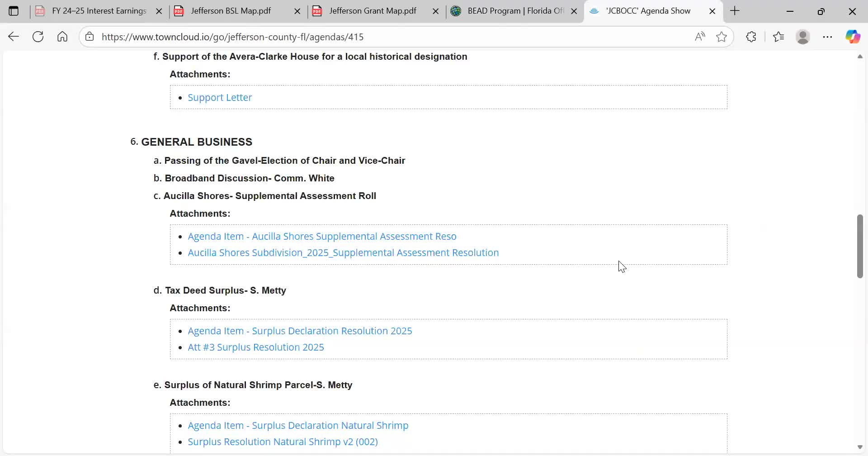The height and width of the screenshot is (456, 868).
Task: Open the Favorites list icon
Action: point(778,37)
